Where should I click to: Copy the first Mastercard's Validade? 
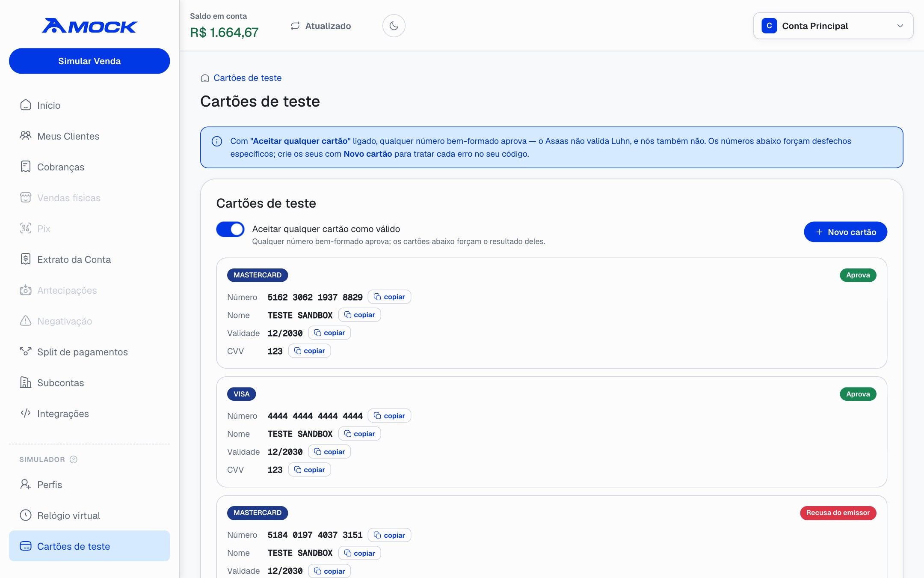coord(329,333)
